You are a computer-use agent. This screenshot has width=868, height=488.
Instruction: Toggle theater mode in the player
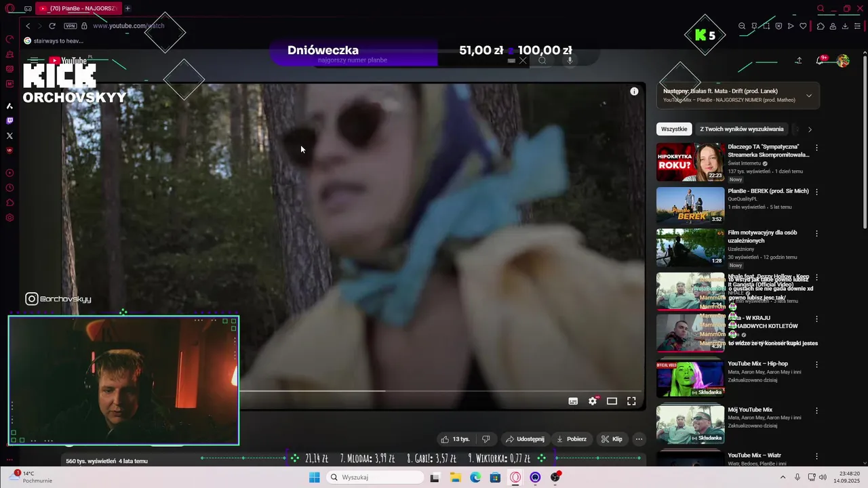click(x=612, y=401)
